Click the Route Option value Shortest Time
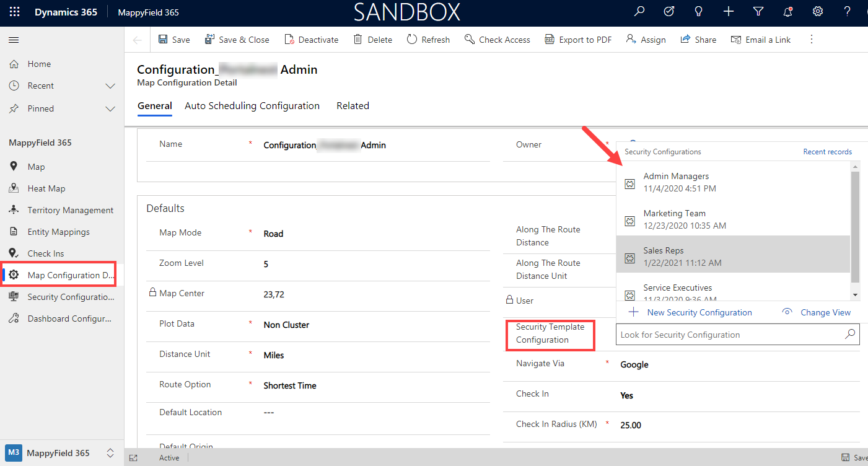The height and width of the screenshot is (466, 868). click(290, 385)
